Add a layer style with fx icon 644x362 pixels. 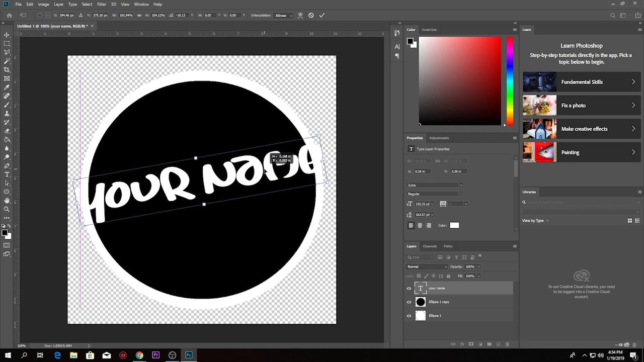coord(462,344)
